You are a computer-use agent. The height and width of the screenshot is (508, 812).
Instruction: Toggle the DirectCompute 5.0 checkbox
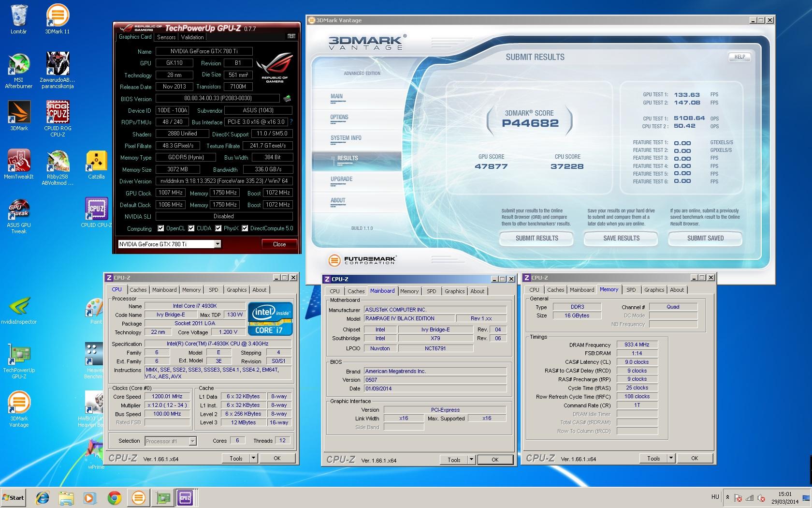[245, 228]
